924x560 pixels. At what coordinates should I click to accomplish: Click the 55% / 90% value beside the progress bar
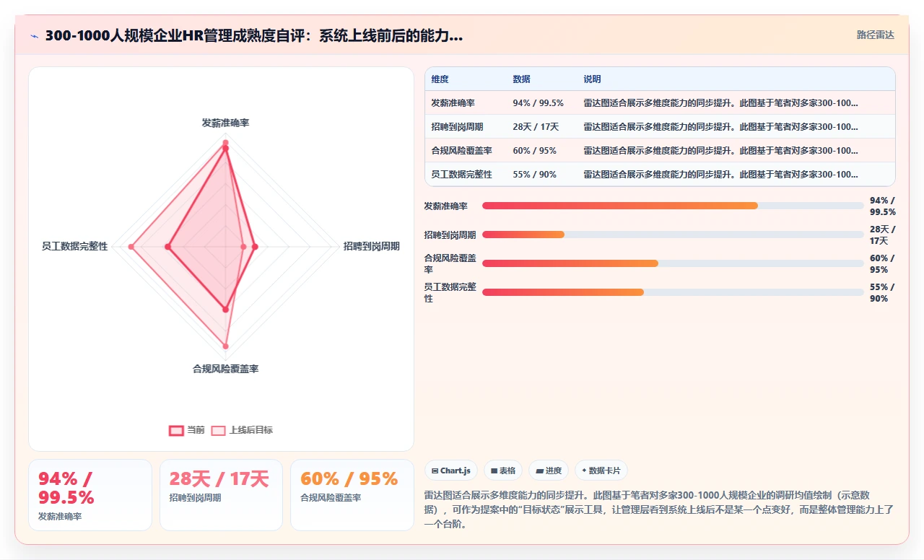[883, 292]
